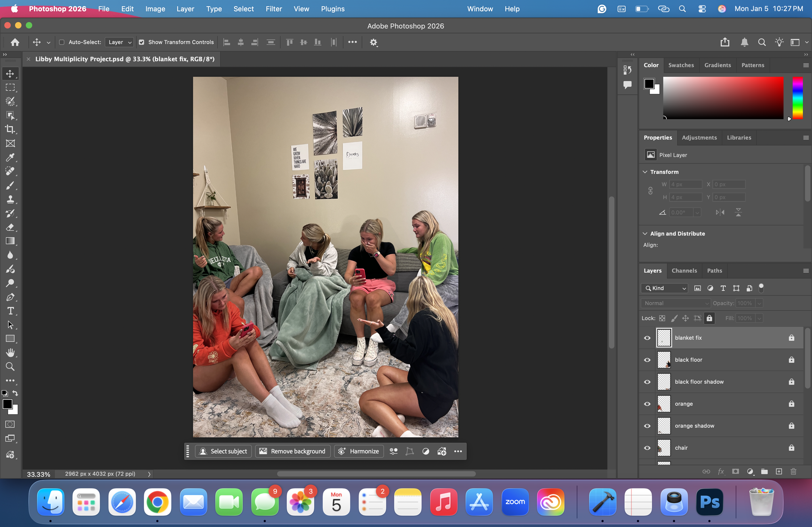812x527 pixels.
Task: Open the layer filter Kind dropdown
Action: tap(665, 288)
